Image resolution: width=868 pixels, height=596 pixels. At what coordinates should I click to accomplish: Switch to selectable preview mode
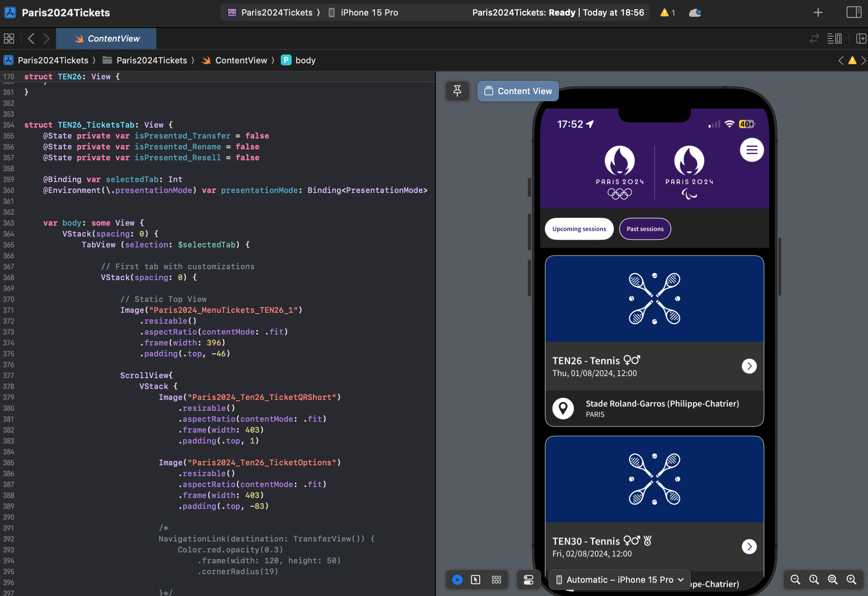pyautogui.click(x=476, y=580)
